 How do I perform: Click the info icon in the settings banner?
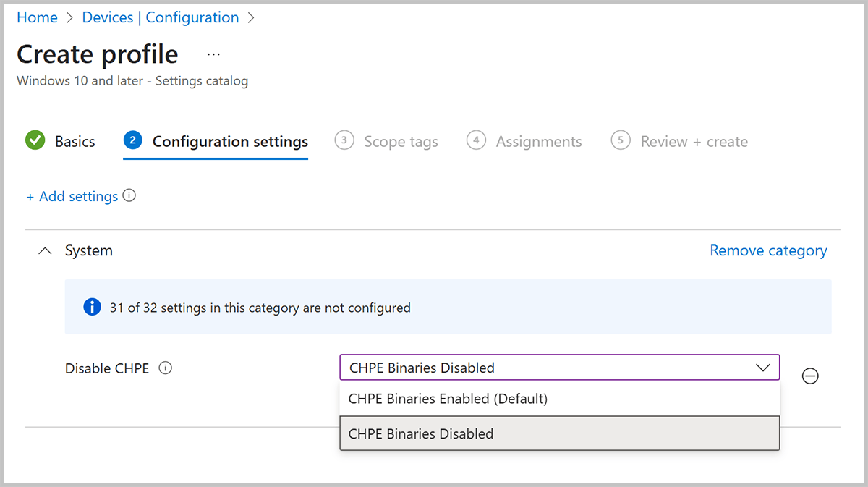coord(92,307)
